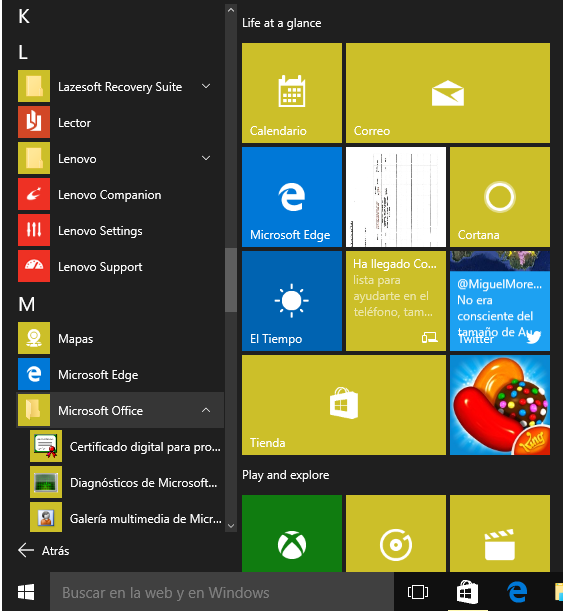Open the Xbox tile
The width and height of the screenshot is (563, 611).
(x=292, y=533)
